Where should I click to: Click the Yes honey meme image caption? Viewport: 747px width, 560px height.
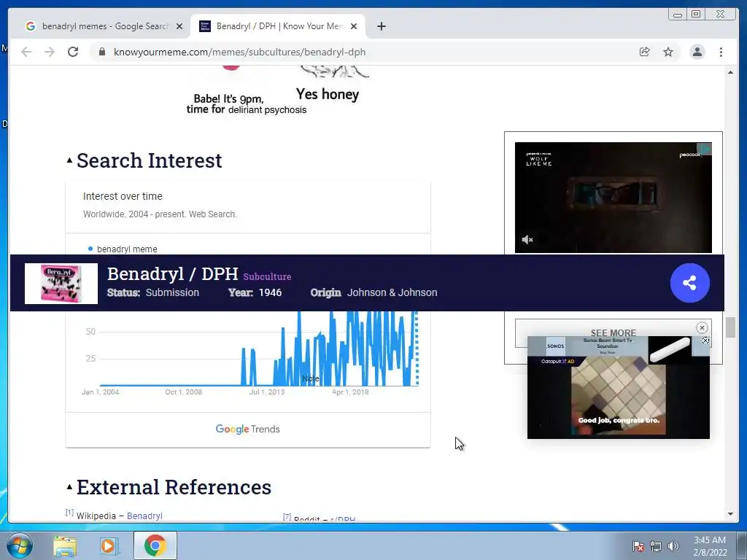click(x=328, y=94)
